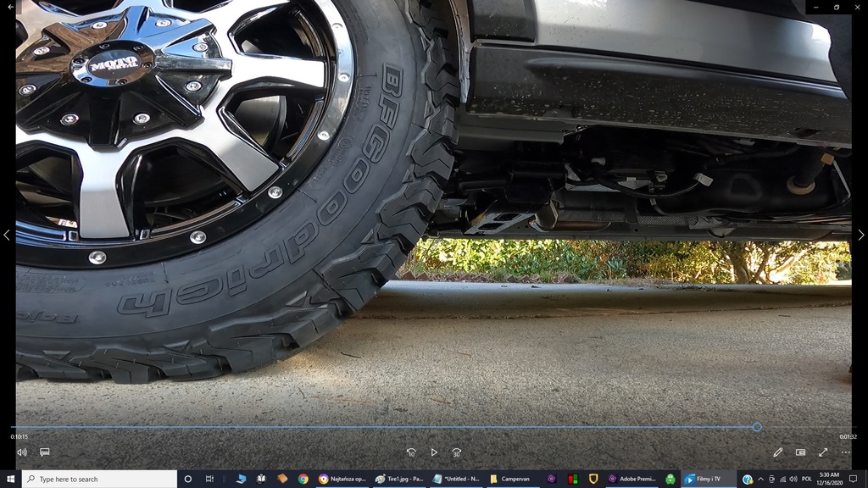The height and width of the screenshot is (488, 868).
Task: Open Google Chrome from the taskbar
Action: [303, 480]
